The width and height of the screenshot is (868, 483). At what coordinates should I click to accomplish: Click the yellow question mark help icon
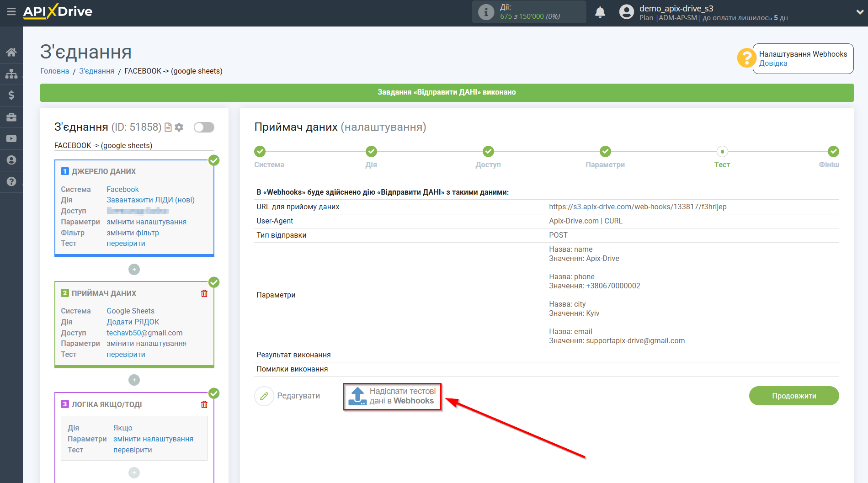(x=746, y=58)
